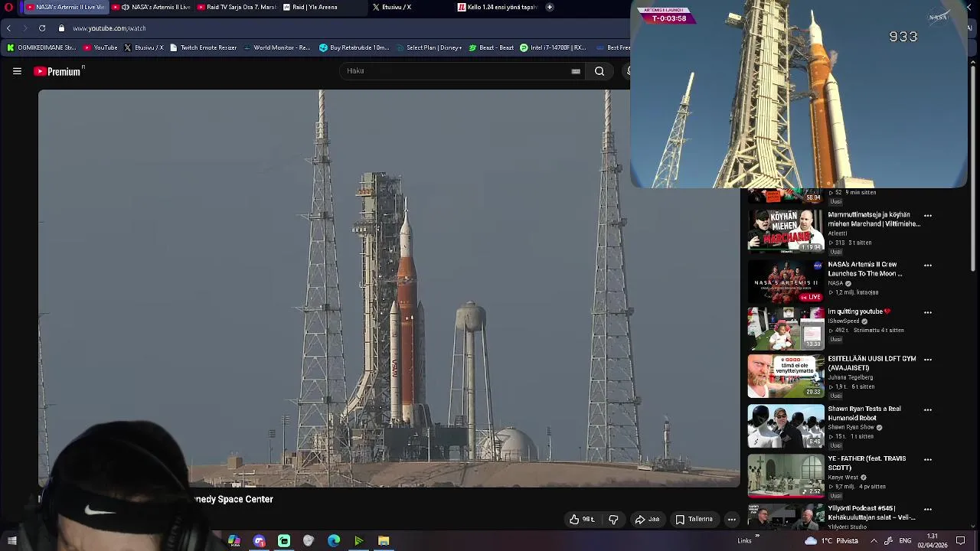
Task: Open the Windows Start menu
Action: click(11, 541)
